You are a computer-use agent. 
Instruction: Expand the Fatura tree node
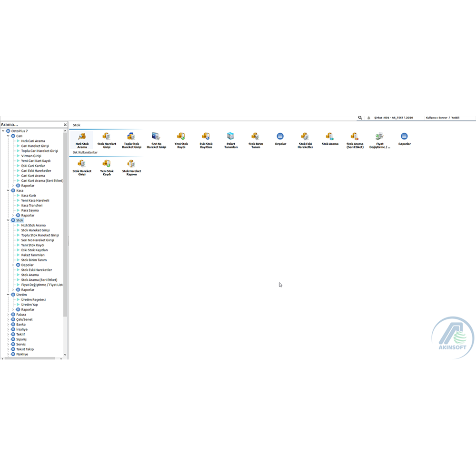tap(8, 315)
